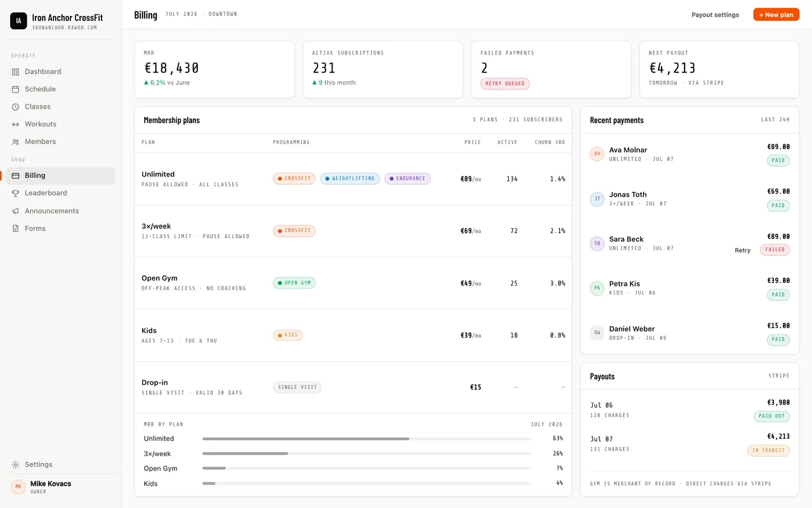Click the Next Payout amount €4,213 card

[719, 70]
